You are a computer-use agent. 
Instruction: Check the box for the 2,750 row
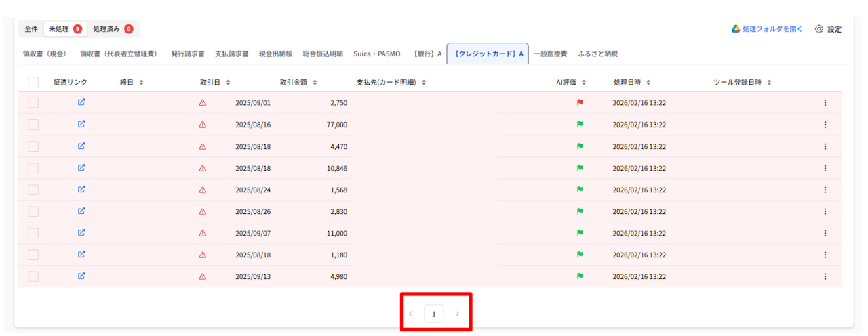click(x=33, y=103)
